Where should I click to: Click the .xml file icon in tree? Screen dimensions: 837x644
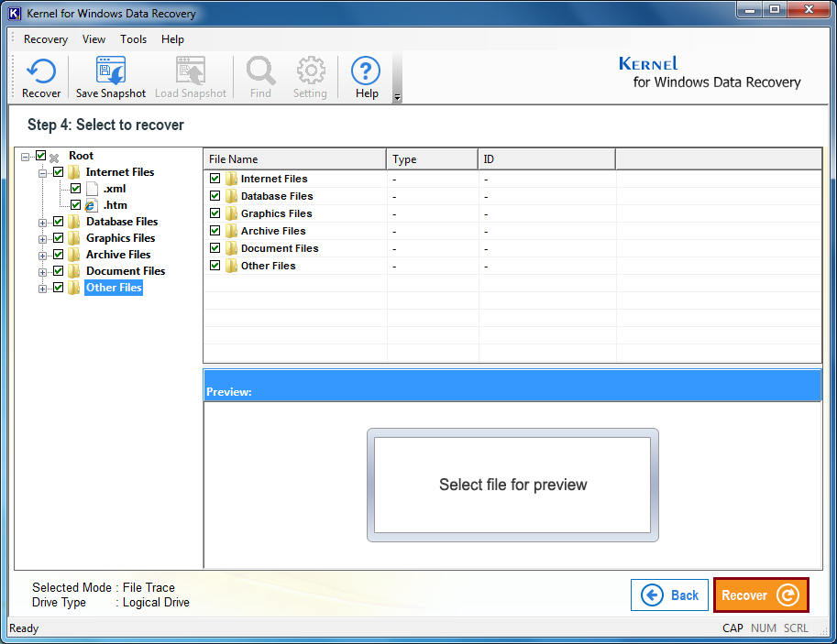[x=92, y=189]
